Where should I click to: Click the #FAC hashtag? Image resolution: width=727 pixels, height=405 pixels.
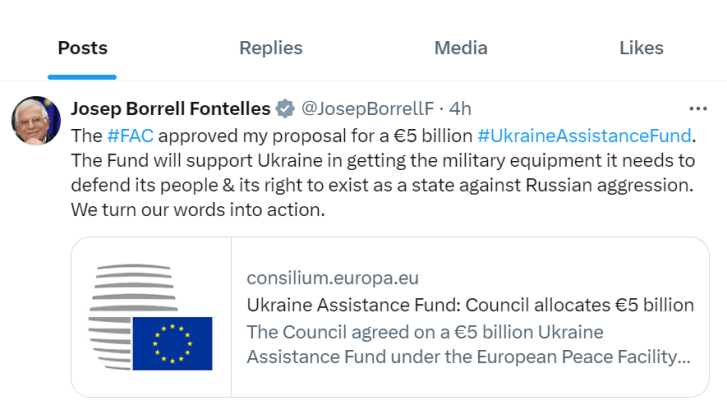click(x=131, y=134)
